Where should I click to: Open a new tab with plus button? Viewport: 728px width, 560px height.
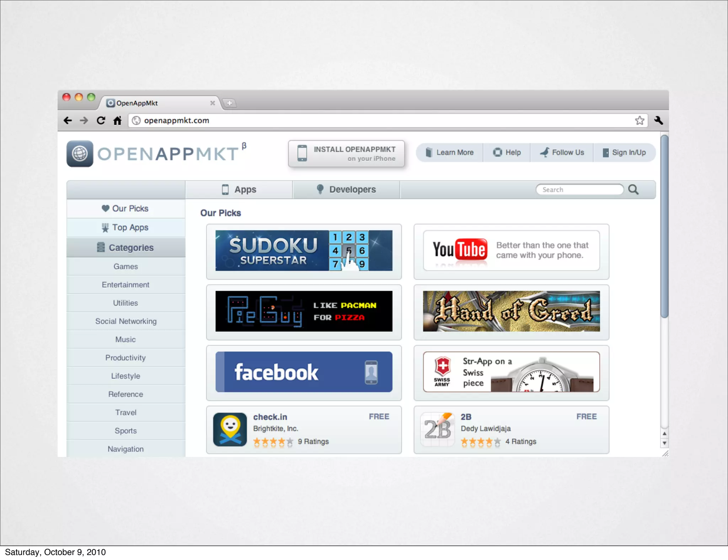point(230,103)
